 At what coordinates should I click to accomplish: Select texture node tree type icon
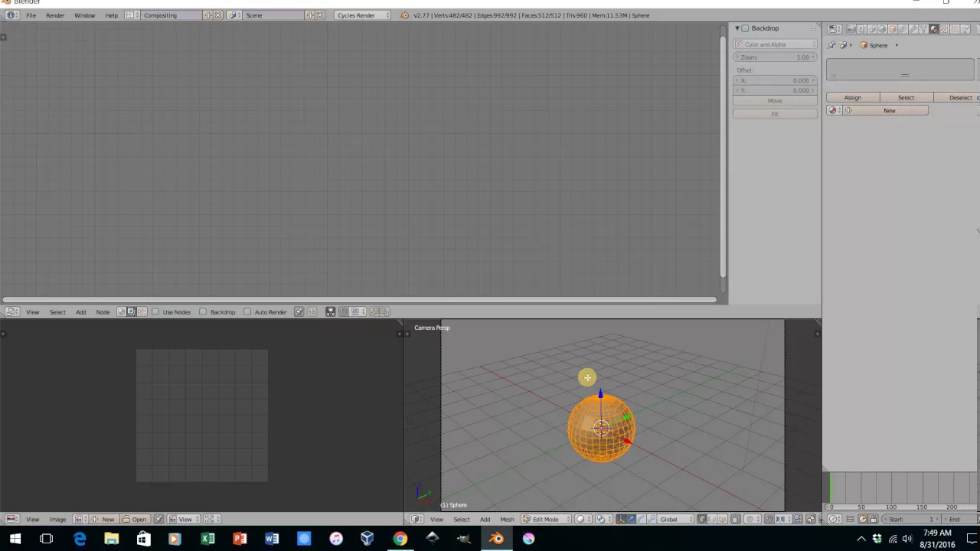[142, 311]
